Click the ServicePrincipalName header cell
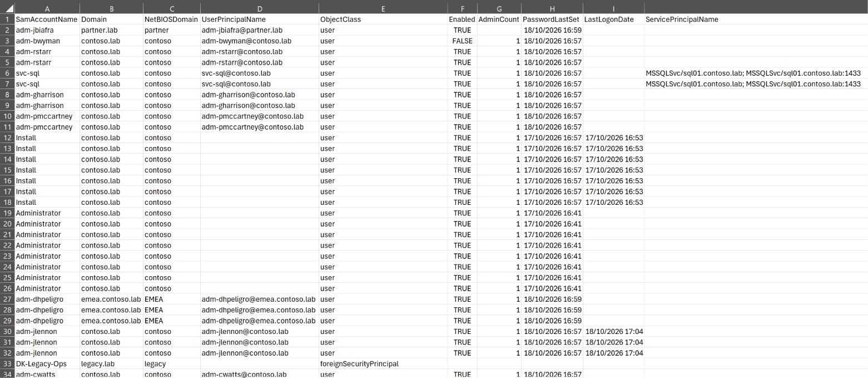The width and height of the screenshot is (868, 378). tap(756, 19)
